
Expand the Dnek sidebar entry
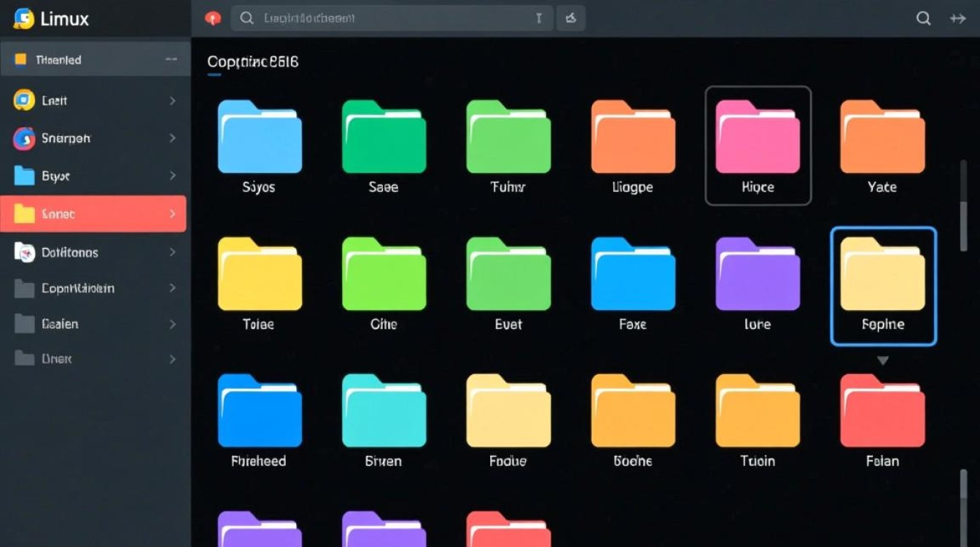tap(172, 359)
